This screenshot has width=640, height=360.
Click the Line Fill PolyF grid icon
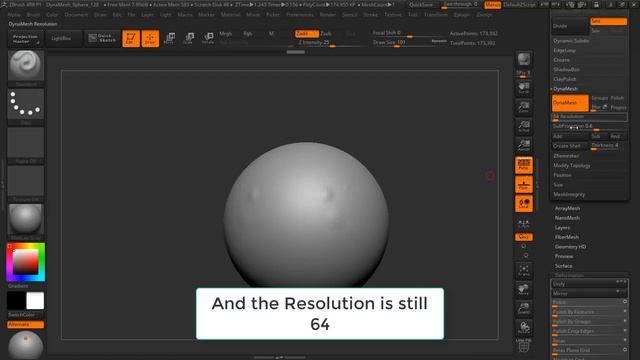tap(524, 345)
